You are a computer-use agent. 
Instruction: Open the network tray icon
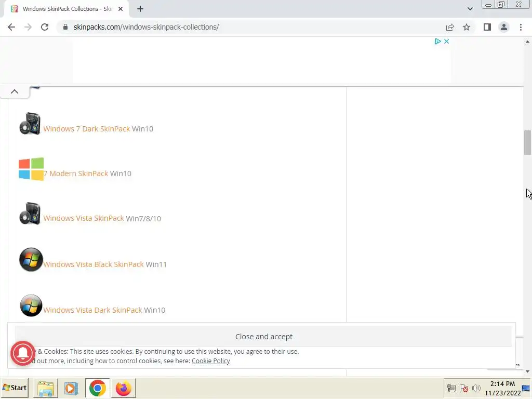(x=451, y=388)
